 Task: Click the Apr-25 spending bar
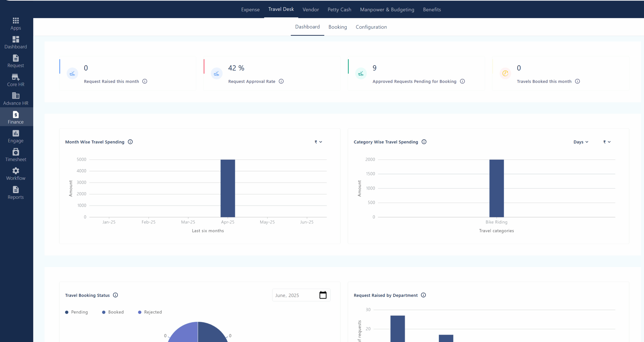(228, 188)
